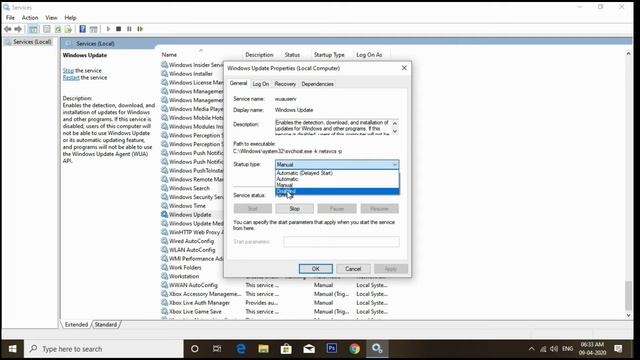The height and width of the screenshot is (360, 640).
Task: Open the blue Help toolbar icon
Action: coord(82,29)
